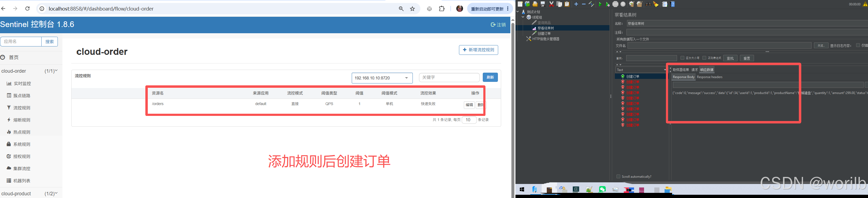Click the gray Stop icon in JMeter

616,4
